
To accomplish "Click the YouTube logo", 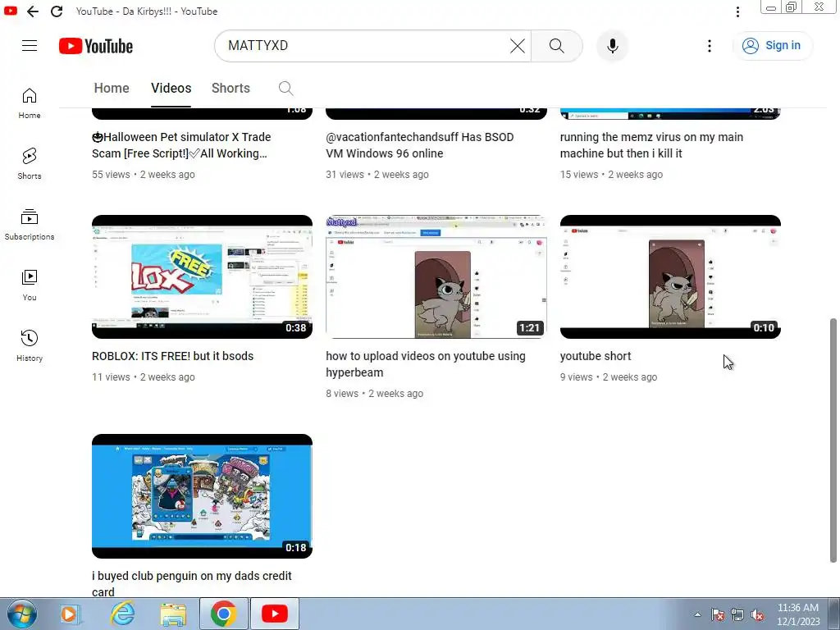I will point(96,46).
